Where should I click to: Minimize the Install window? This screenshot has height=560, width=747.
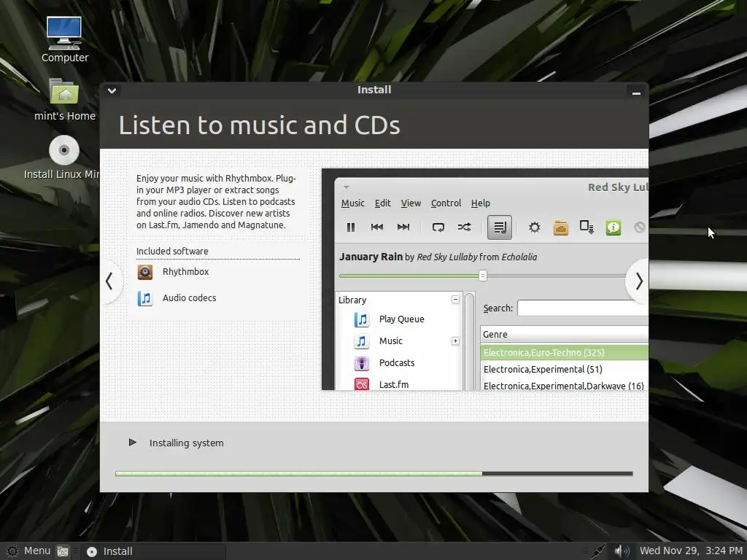point(636,93)
